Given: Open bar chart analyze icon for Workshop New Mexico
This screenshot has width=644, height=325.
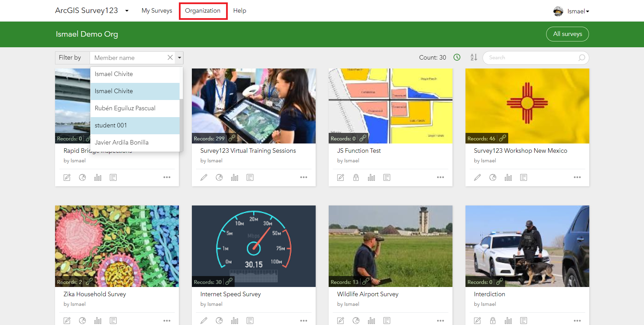Looking at the screenshot, I should click(x=508, y=177).
